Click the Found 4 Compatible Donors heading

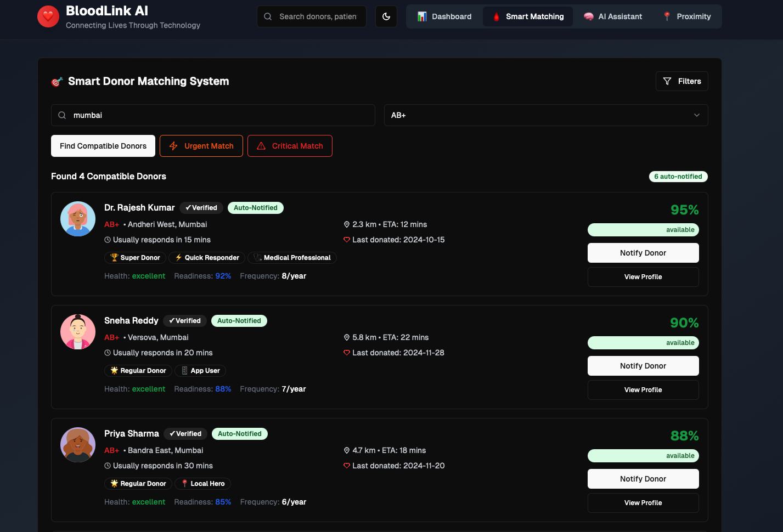click(x=109, y=176)
